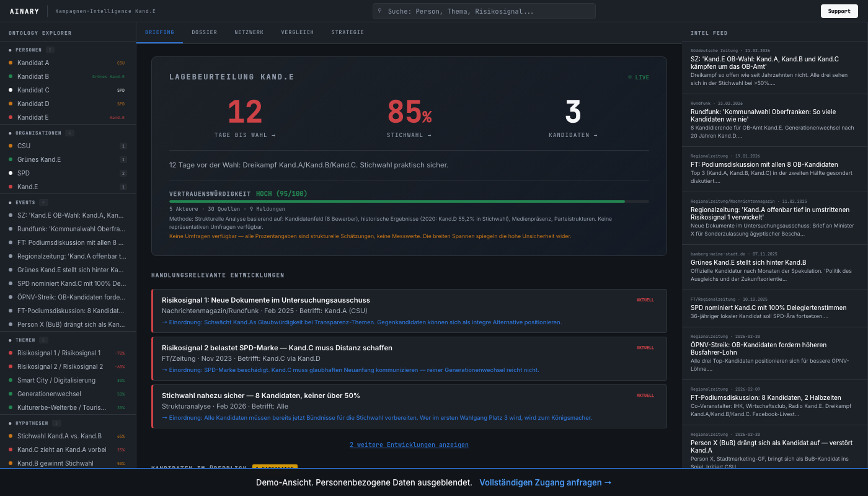The width and height of the screenshot is (868, 496).
Task: Open '2 weitere Entwicklungen anzeigen'
Action: 409,445
